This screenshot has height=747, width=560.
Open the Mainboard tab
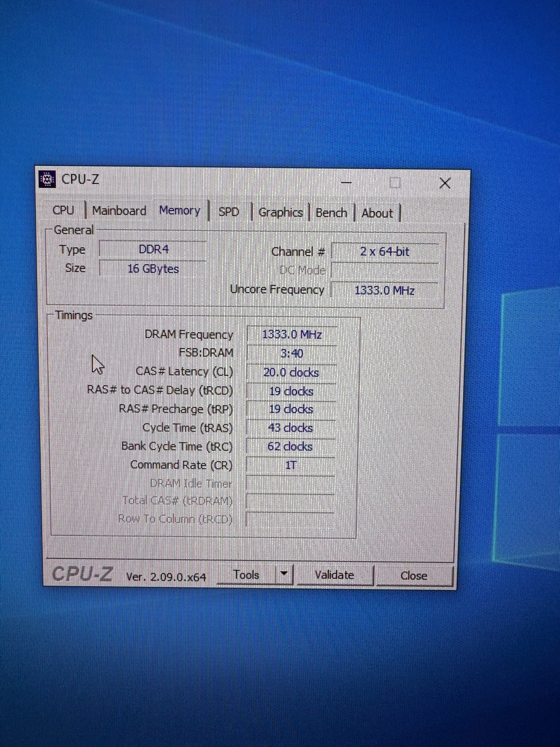[119, 211]
